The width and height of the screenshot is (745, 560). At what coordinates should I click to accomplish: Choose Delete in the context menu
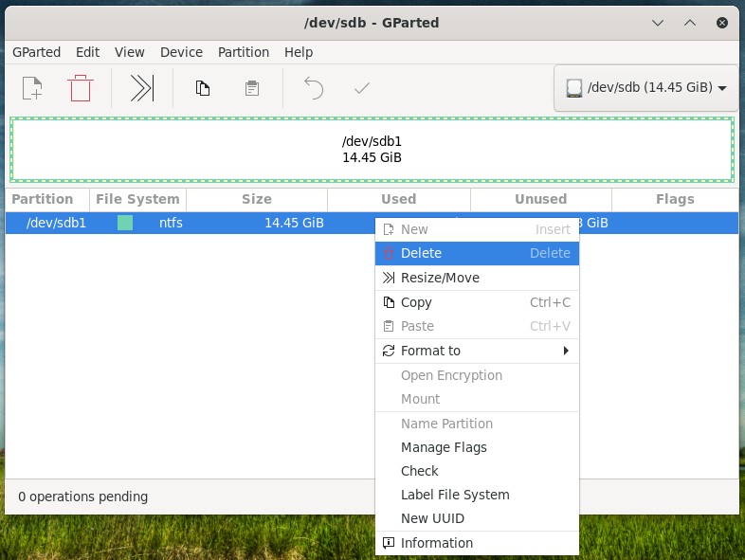[477, 253]
